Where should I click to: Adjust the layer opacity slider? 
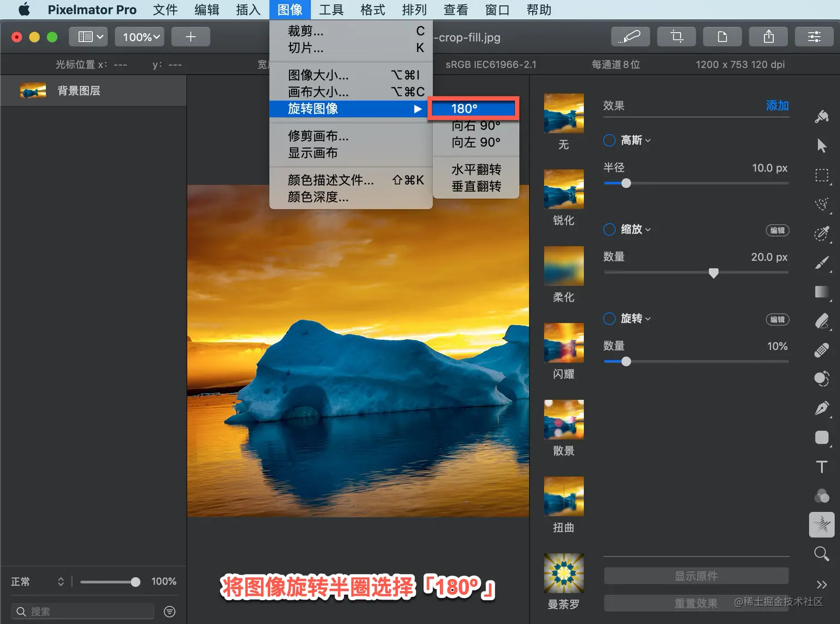(110, 582)
